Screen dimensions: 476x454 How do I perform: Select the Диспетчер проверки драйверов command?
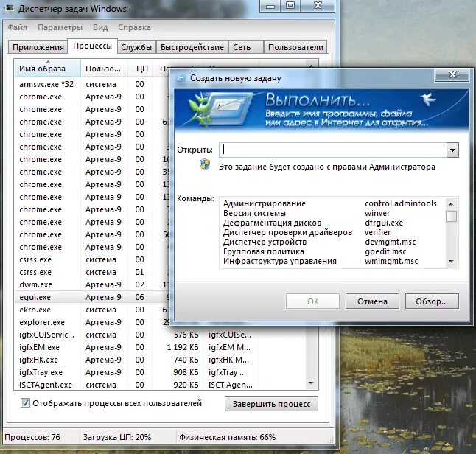(333, 232)
